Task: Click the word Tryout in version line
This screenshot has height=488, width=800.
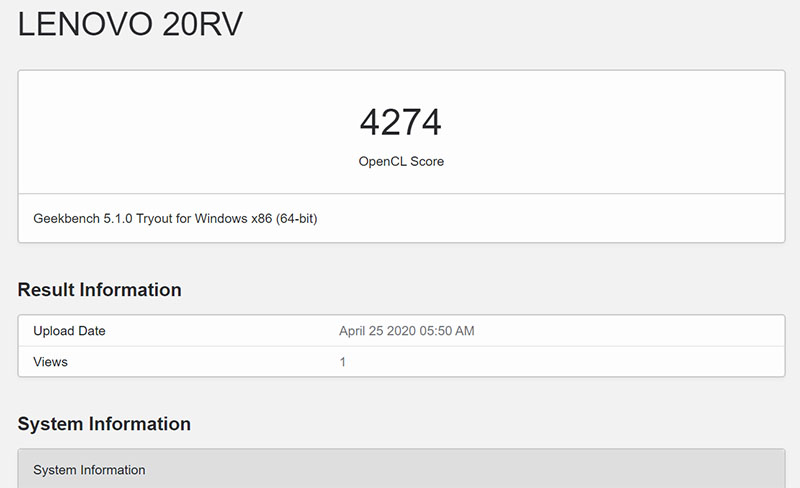Action: (x=163, y=217)
